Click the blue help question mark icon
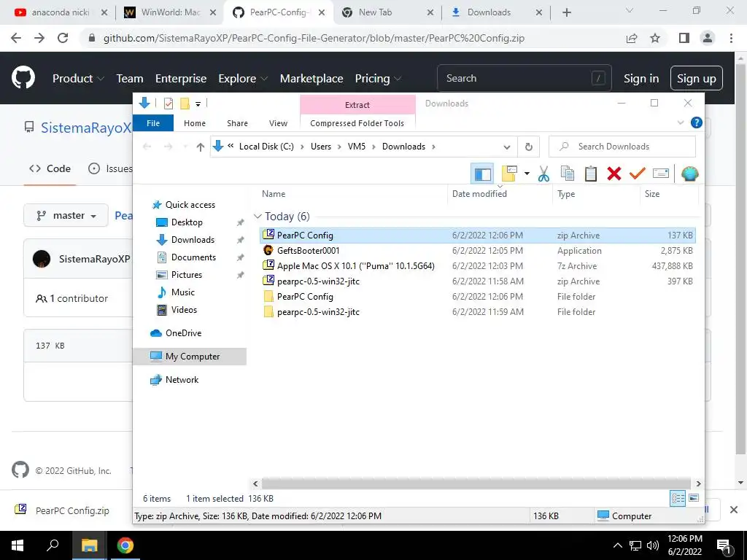The height and width of the screenshot is (560, 747). [696, 122]
